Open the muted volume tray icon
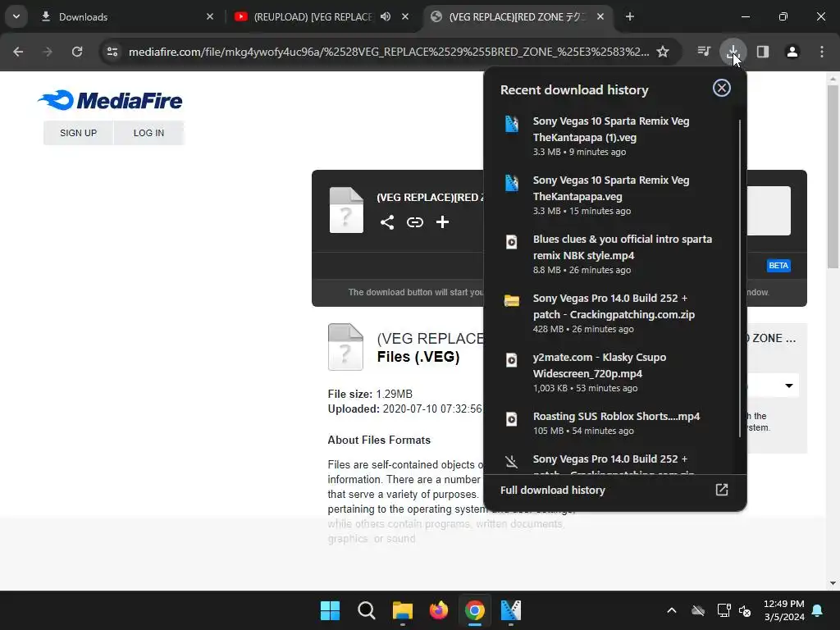Screen dimensions: 840x630 (x=745, y=610)
